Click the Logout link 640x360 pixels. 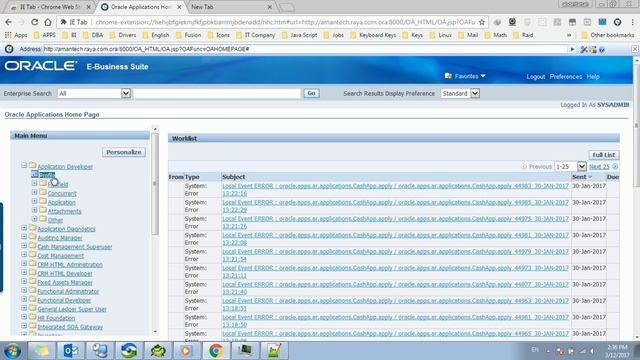[536, 77]
